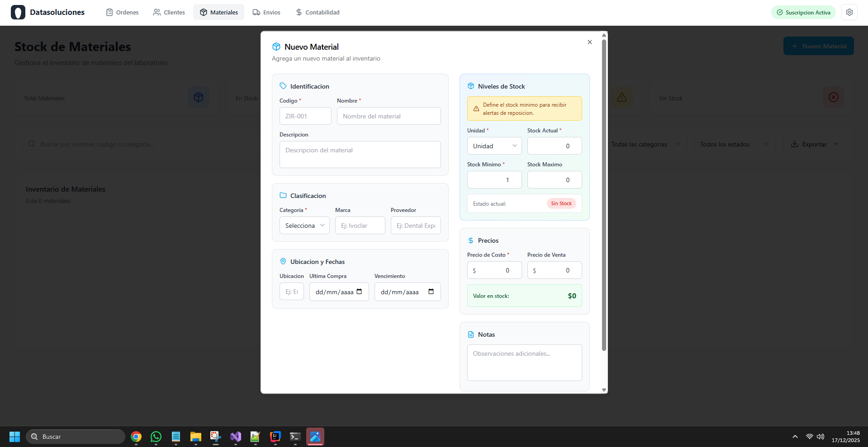The width and height of the screenshot is (868, 447).
Task: Click the Sin Stock card X icon
Action: 834,97
